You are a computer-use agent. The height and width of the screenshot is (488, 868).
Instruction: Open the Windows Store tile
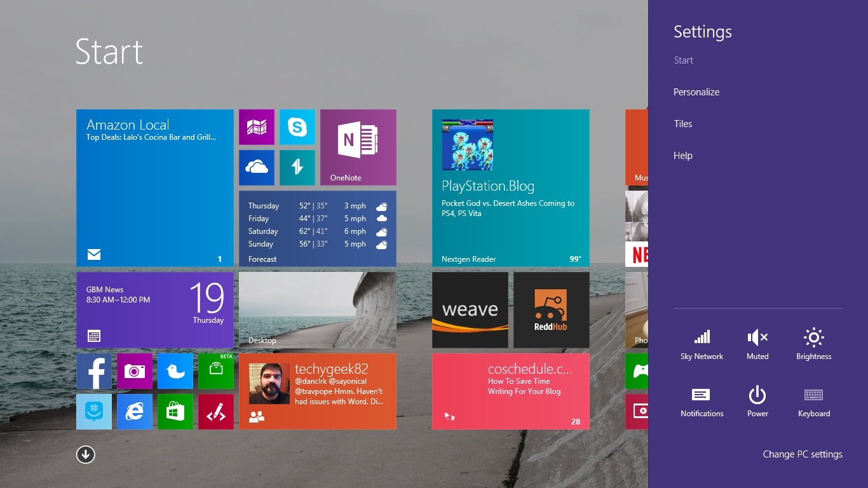(x=175, y=412)
